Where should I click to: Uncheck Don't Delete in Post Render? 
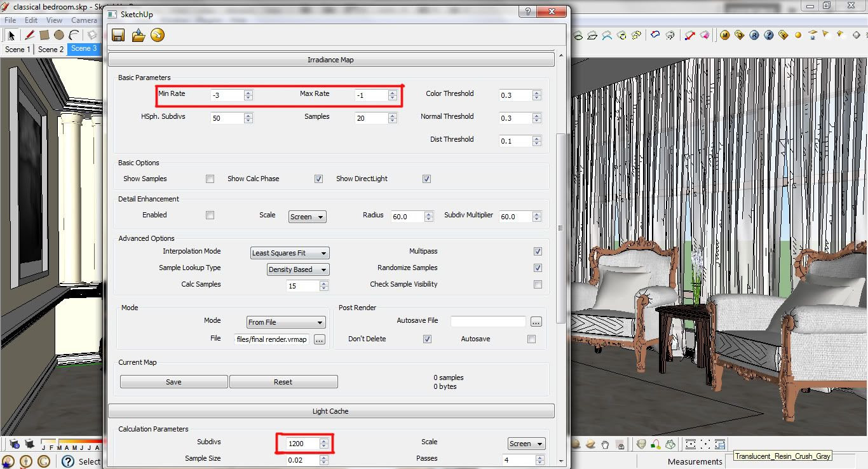click(x=427, y=339)
